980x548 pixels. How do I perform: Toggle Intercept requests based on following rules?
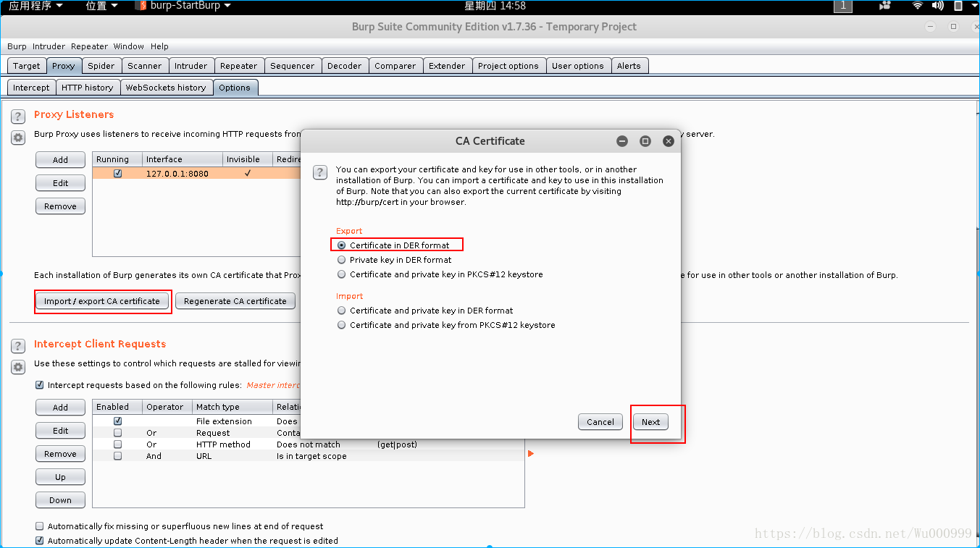pyautogui.click(x=40, y=385)
